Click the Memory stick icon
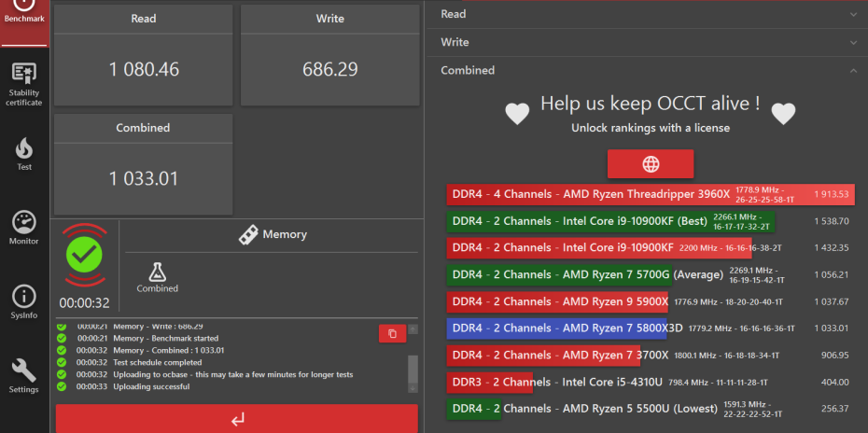The image size is (868, 433). [248, 235]
